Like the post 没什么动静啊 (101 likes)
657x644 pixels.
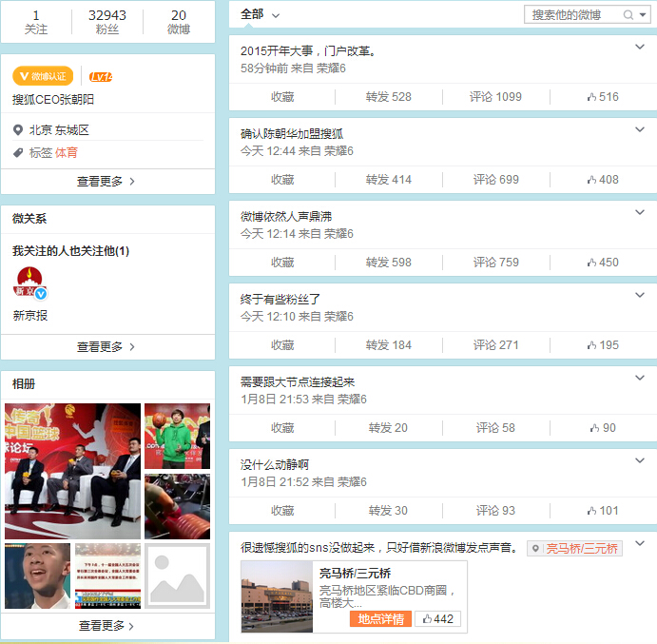coord(603,511)
